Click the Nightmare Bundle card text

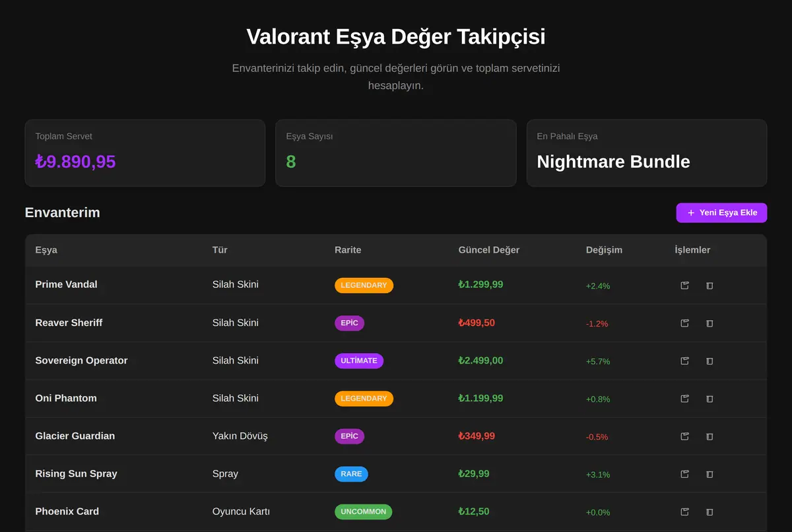pos(614,162)
